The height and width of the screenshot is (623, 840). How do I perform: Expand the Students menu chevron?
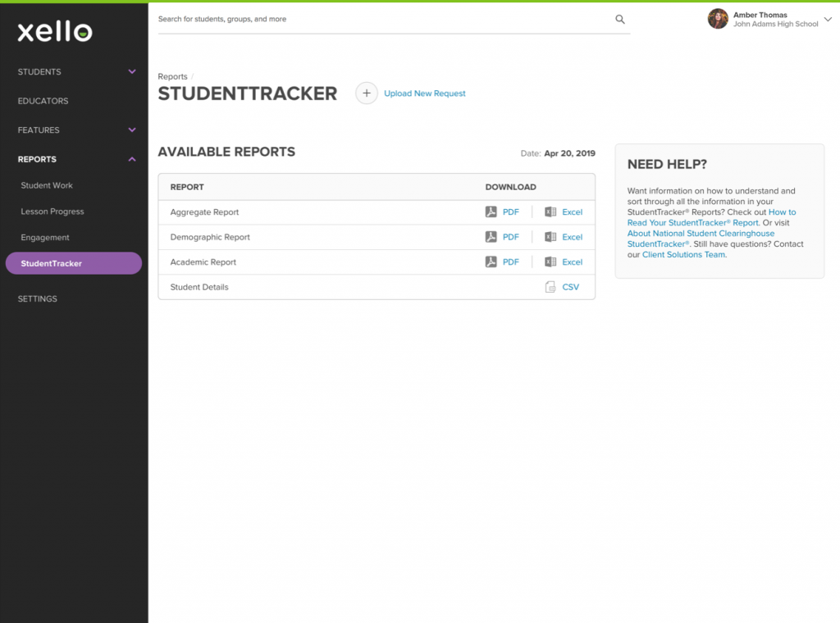[132, 71]
